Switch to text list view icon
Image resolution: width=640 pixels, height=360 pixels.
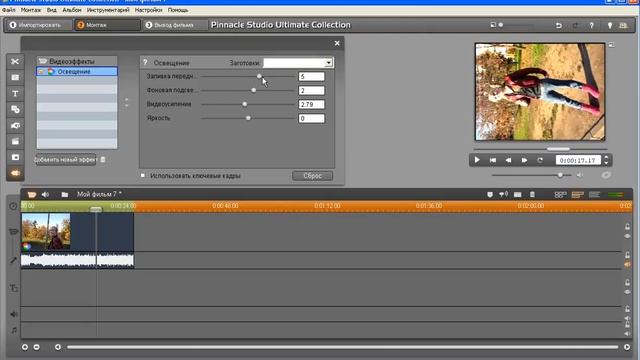tap(594, 195)
